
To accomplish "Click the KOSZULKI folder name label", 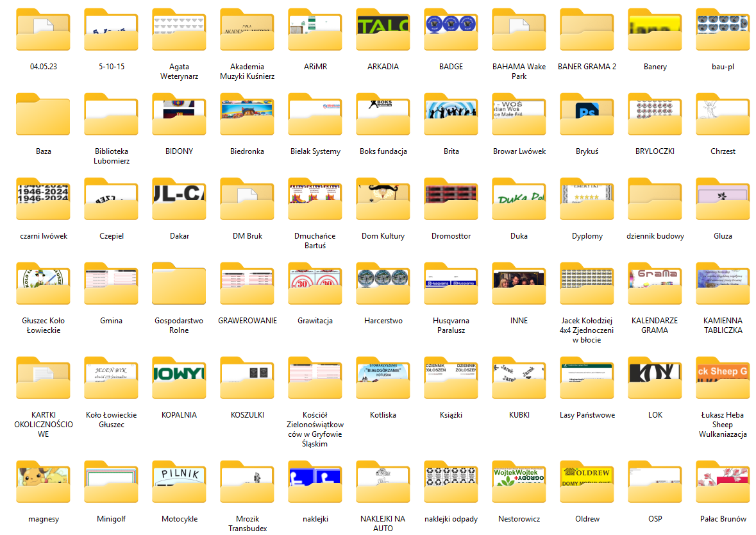I will 248,415.
